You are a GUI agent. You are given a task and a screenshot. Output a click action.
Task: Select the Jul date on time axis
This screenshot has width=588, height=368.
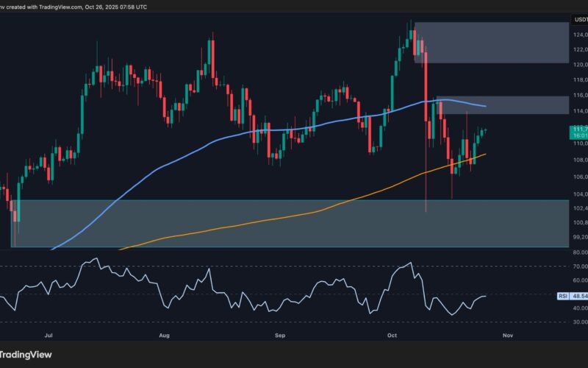coord(50,333)
